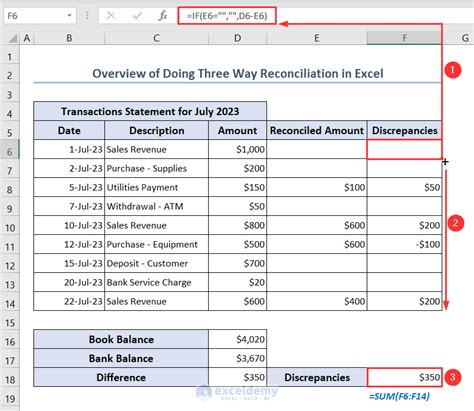Expand the Name Box dropdown arrow

pyautogui.click(x=69, y=16)
